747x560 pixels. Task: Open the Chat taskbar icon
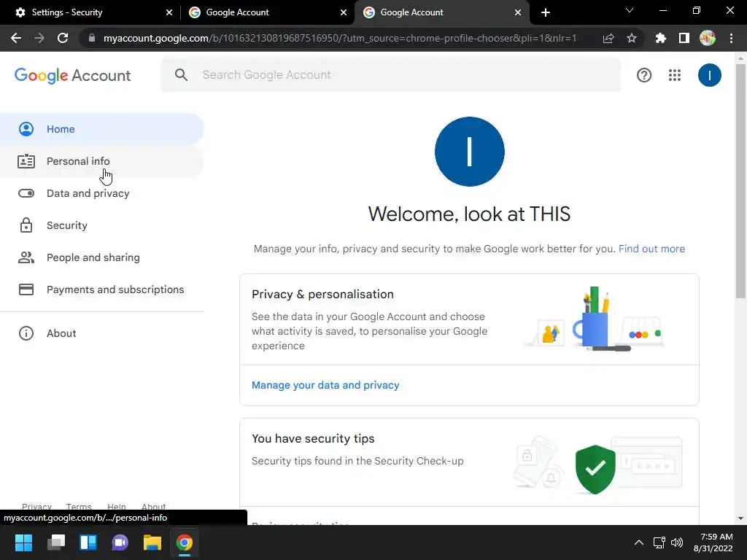[120, 542]
